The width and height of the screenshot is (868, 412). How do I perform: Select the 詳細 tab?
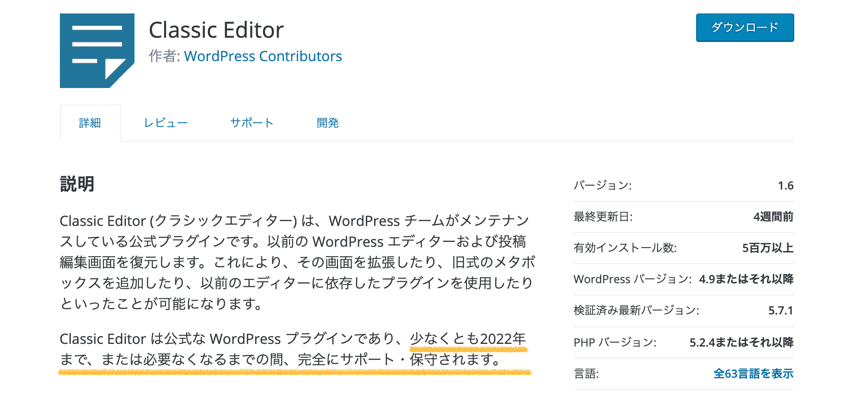point(90,123)
